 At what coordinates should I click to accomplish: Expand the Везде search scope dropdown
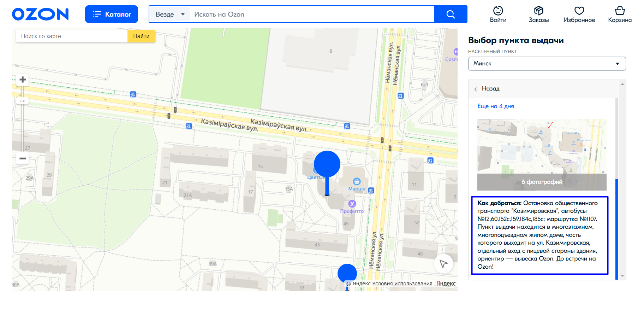(170, 14)
